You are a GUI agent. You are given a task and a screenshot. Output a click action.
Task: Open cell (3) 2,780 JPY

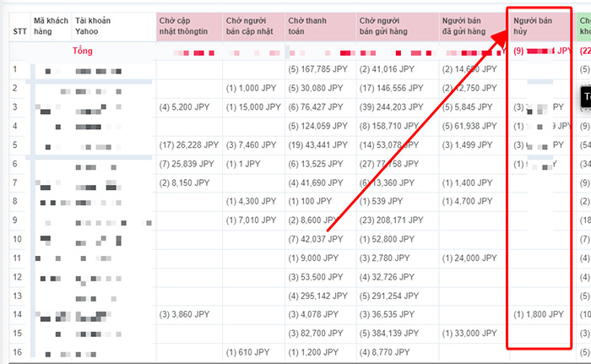click(x=384, y=258)
